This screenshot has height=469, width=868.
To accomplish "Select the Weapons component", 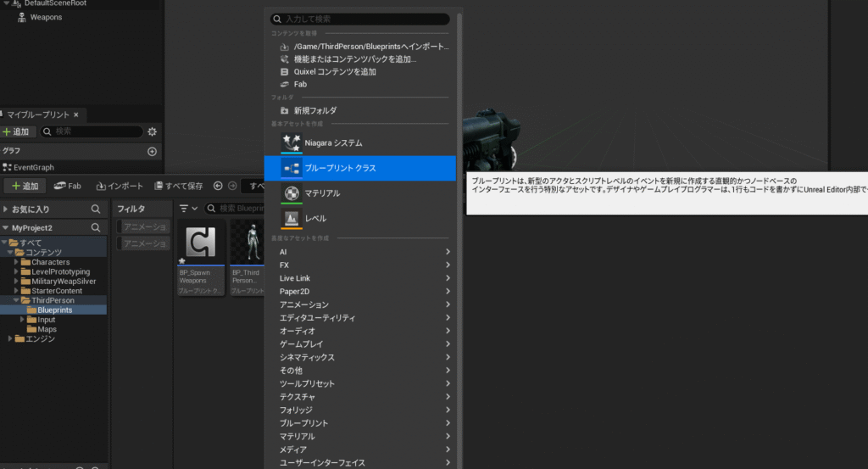I will click(x=46, y=17).
